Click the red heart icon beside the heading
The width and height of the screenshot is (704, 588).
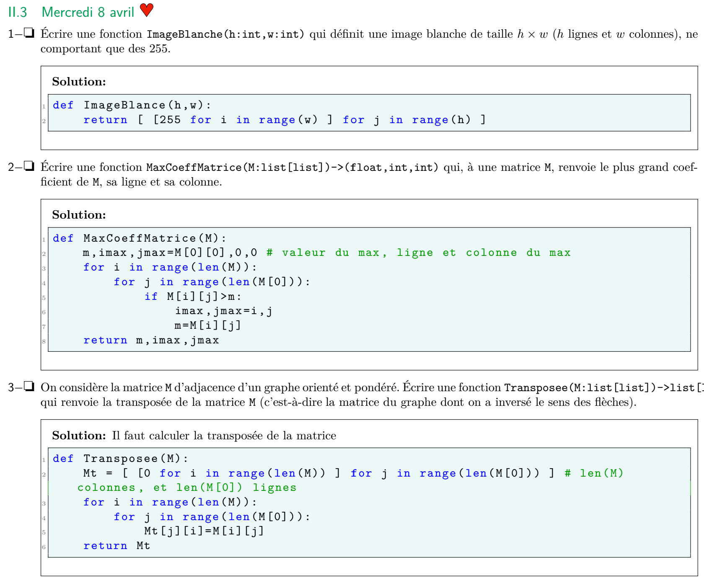(146, 10)
